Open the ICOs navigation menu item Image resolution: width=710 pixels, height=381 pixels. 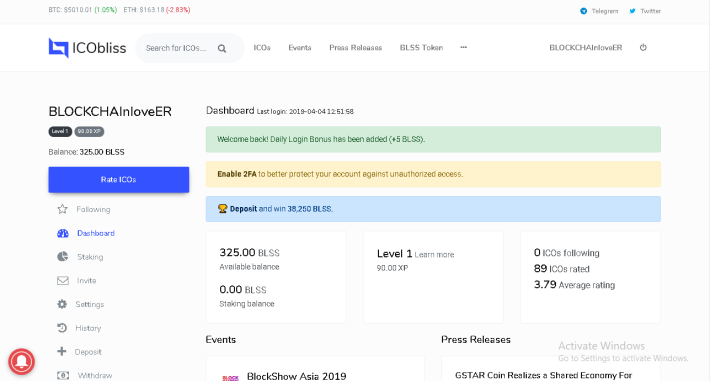click(262, 48)
